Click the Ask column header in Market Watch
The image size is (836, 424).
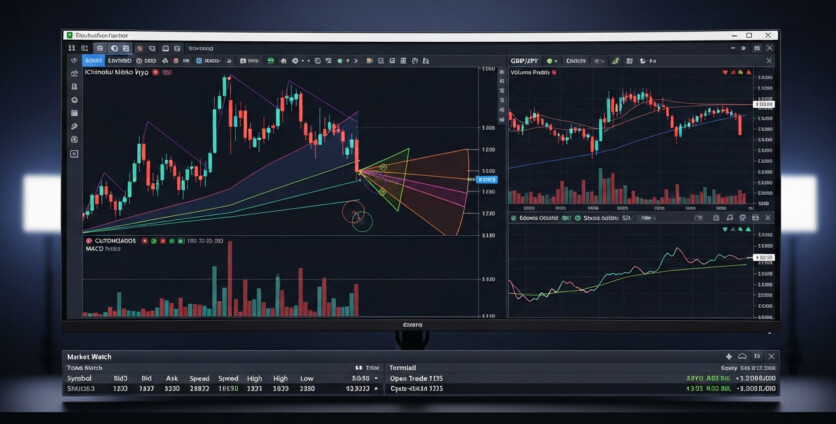(172, 378)
